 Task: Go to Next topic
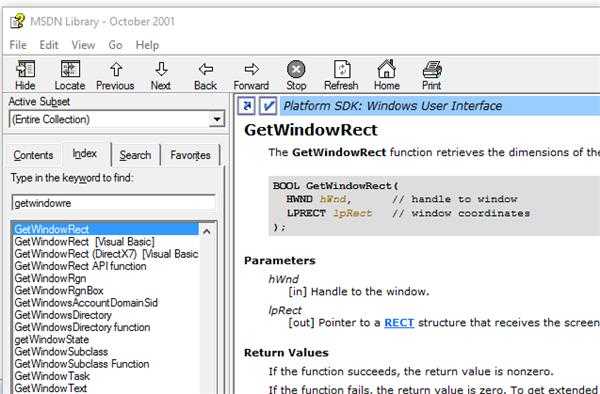tap(161, 75)
